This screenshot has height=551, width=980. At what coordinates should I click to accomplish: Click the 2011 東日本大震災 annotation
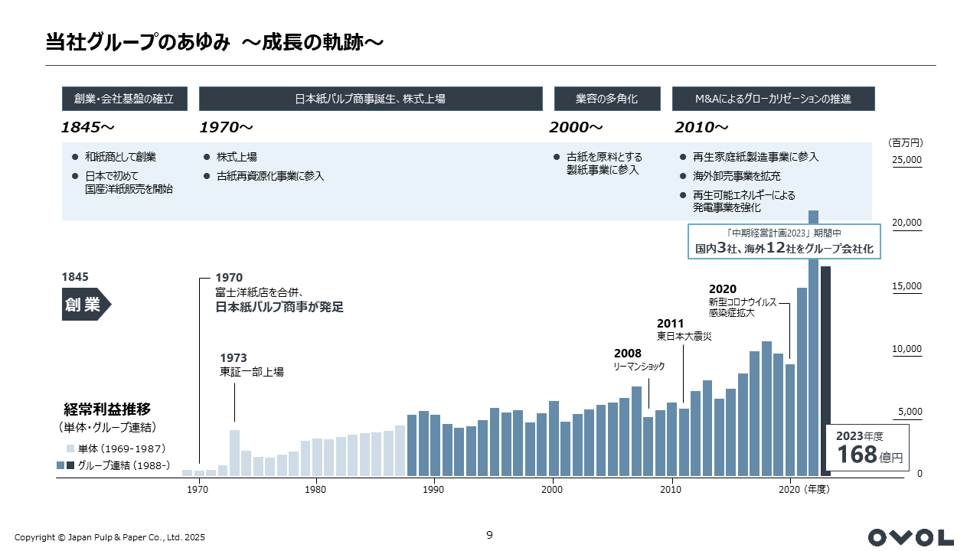684,330
